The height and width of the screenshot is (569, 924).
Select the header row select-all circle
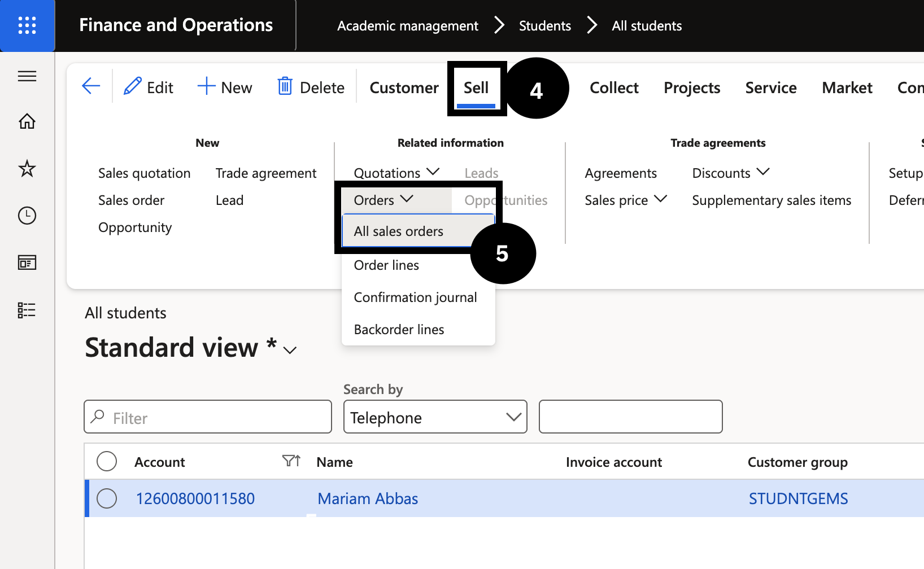click(107, 461)
